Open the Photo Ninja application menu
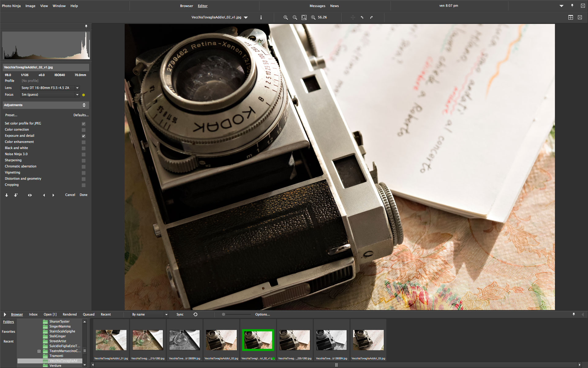 pyautogui.click(x=11, y=6)
